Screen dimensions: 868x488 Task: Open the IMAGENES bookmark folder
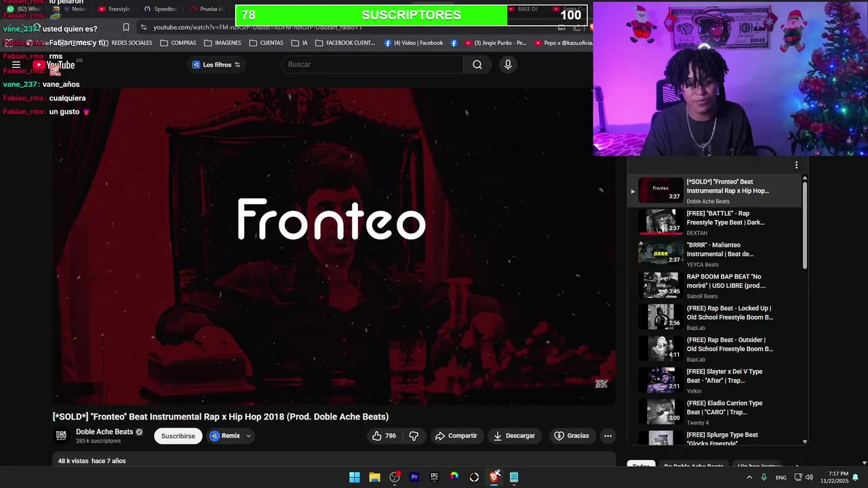tap(222, 43)
